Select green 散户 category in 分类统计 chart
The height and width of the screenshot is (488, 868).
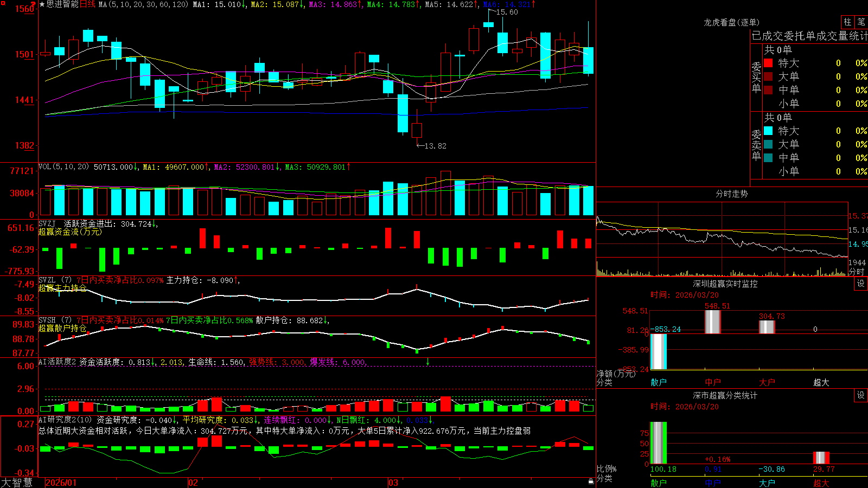[x=659, y=483]
